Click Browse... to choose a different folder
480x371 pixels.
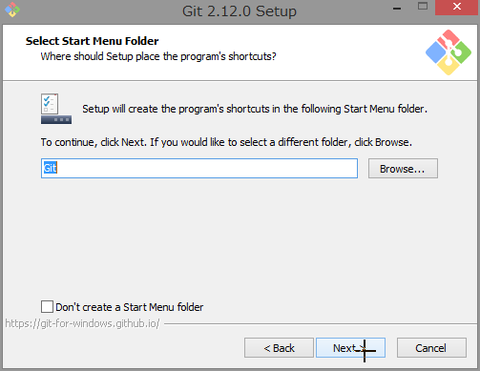click(403, 168)
